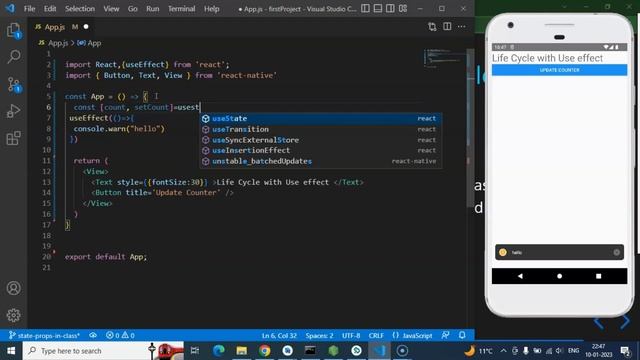Click the editor vertical scrollbar
The width and height of the screenshot is (640, 360).
(x=470, y=129)
